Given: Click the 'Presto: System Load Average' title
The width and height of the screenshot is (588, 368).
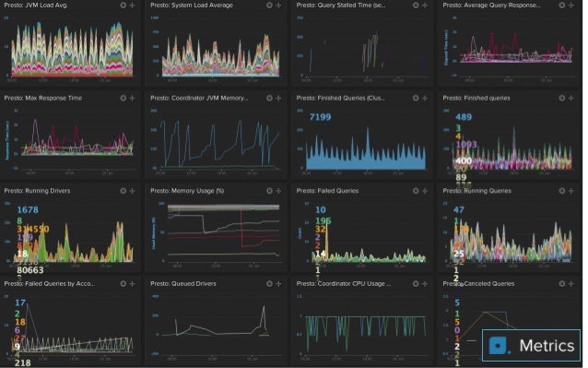Looking at the screenshot, I should [192, 6].
